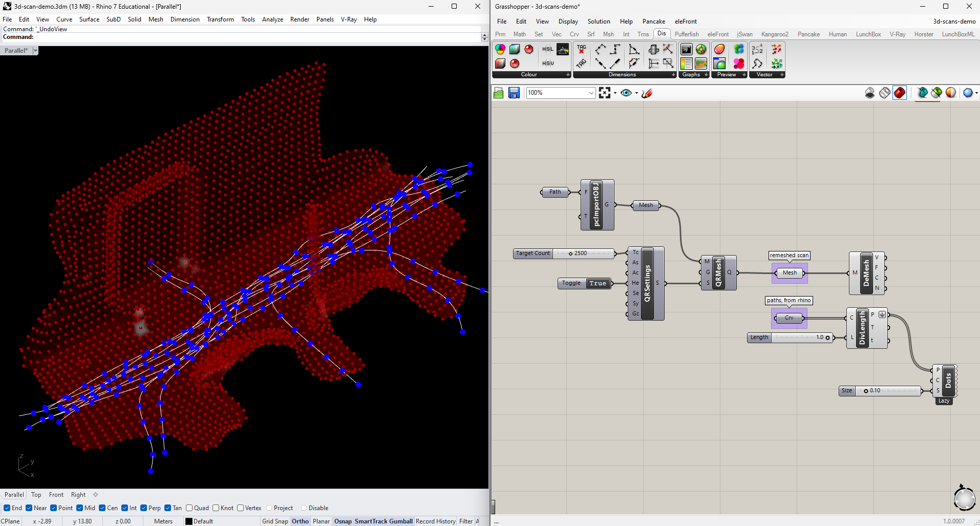Viewport: 980px width, 526px height.
Task: Select the Text Tag component icon
Action: coord(581,49)
